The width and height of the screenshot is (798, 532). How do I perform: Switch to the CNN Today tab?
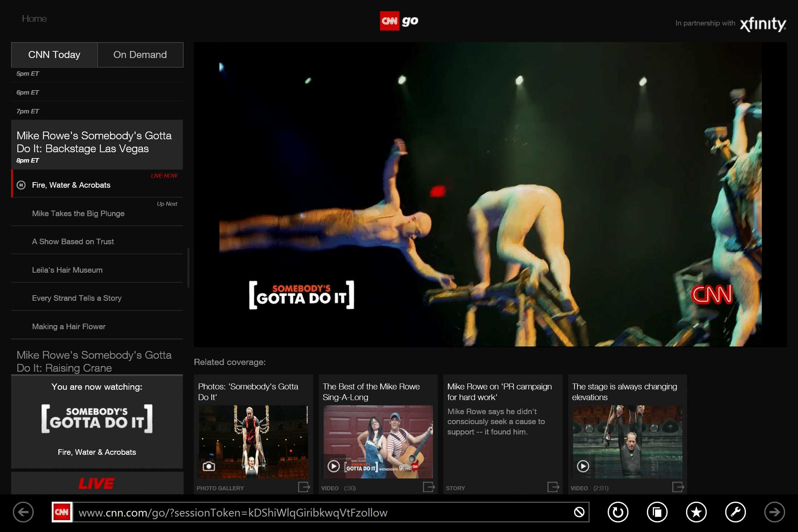(x=54, y=55)
